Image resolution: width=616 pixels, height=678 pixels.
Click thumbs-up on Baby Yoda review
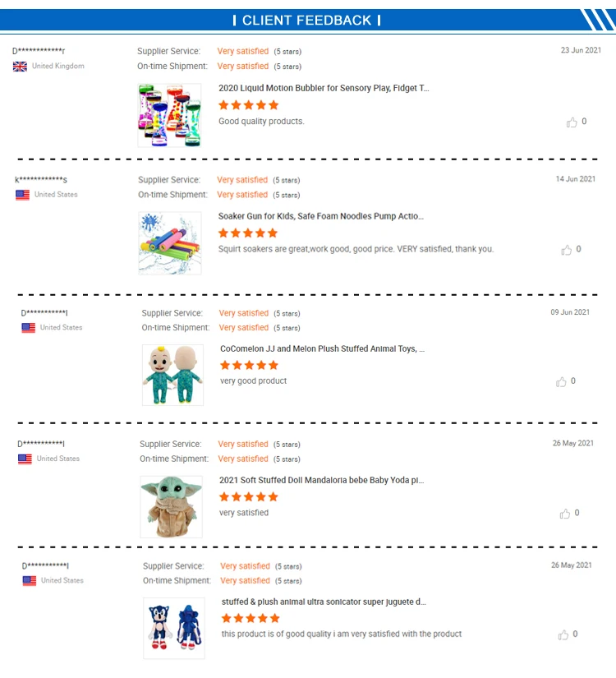click(x=565, y=514)
